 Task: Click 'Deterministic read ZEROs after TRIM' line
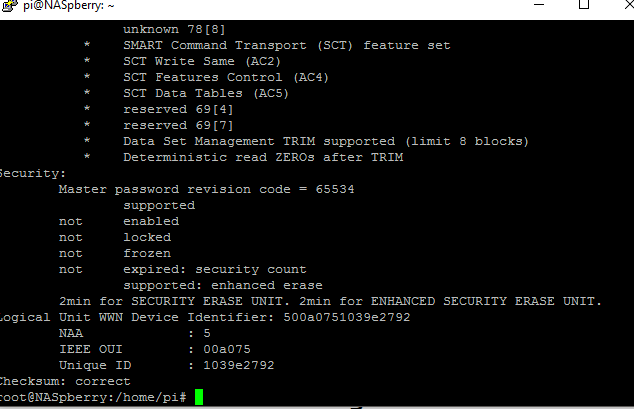coord(263,157)
